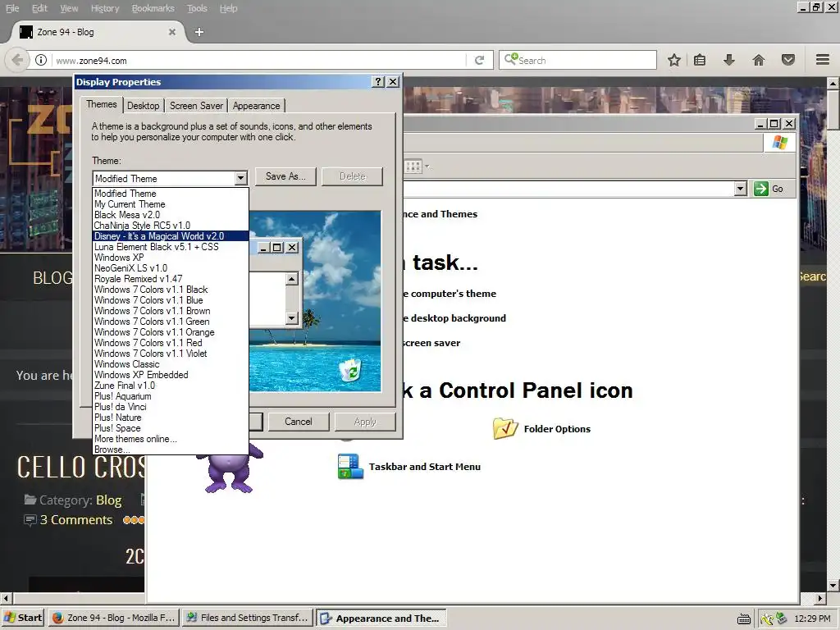Click the Windows flag logo in Control Panel
840x630 pixels.
780,143
